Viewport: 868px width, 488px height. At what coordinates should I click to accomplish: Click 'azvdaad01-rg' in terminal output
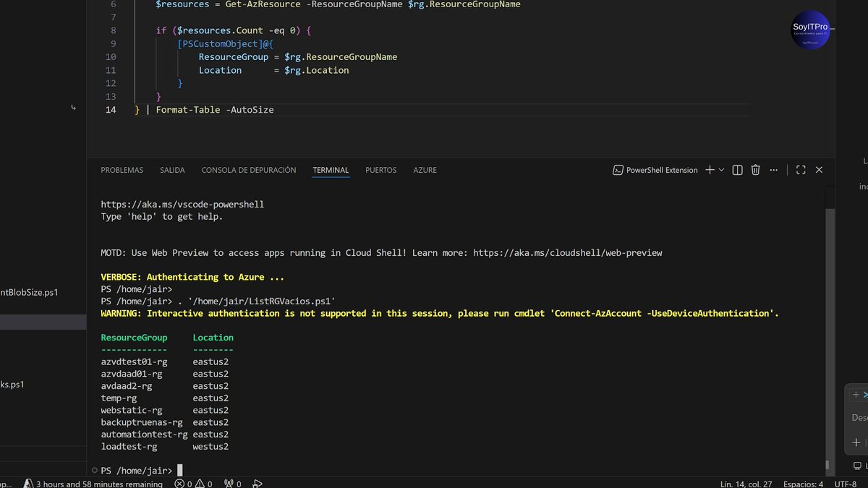pos(132,374)
